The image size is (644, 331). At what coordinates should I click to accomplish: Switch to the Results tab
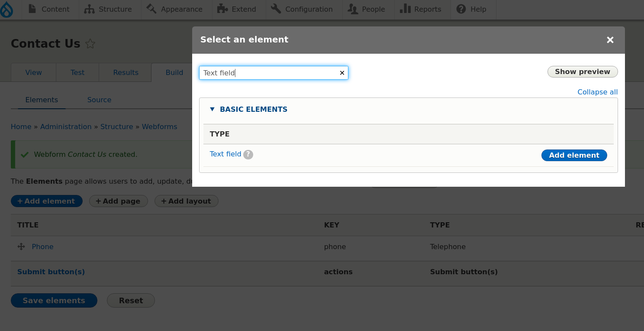(x=126, y=72)
